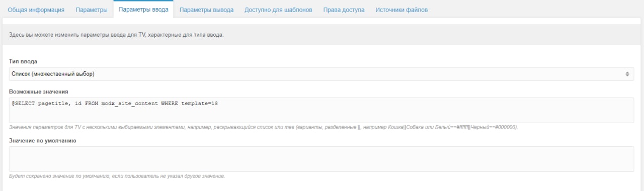Image resolution: width=644 pixels, height=191 pixels.
Task: Click the hint text about Кошка||Собака variants
Action: click(264, 127)
